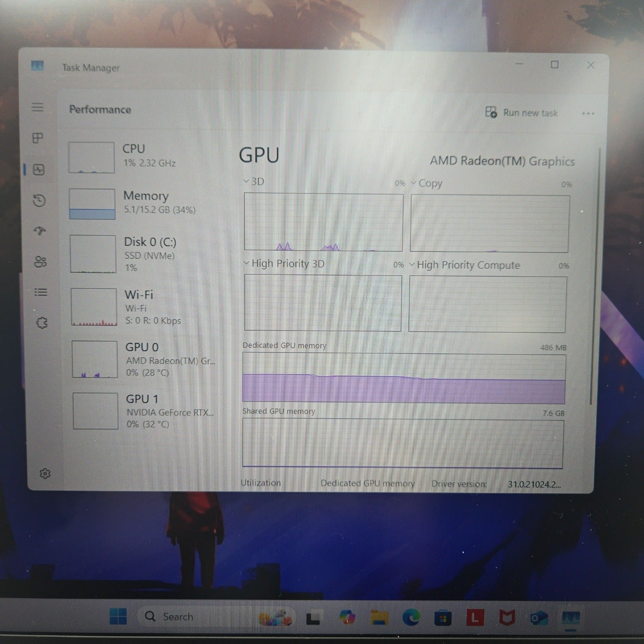
Task: Open Copilot from the taskbar
Action: click(x=347, y=617)
